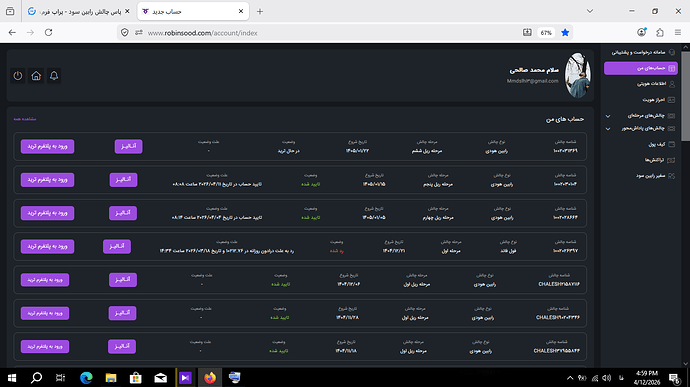The image size is (690, 387).
Task: Expand the staged challenges sidebar chevron
Action: tap(608, 116)
